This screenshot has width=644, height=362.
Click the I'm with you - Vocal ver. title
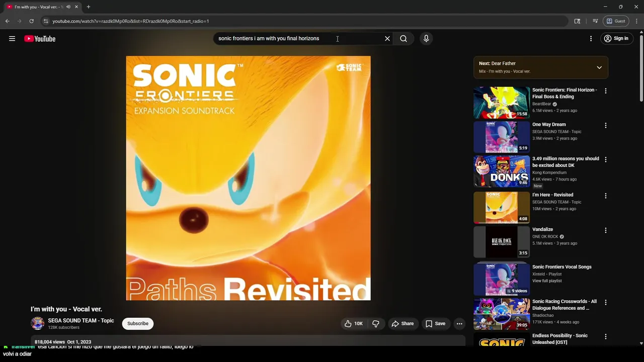66,309
